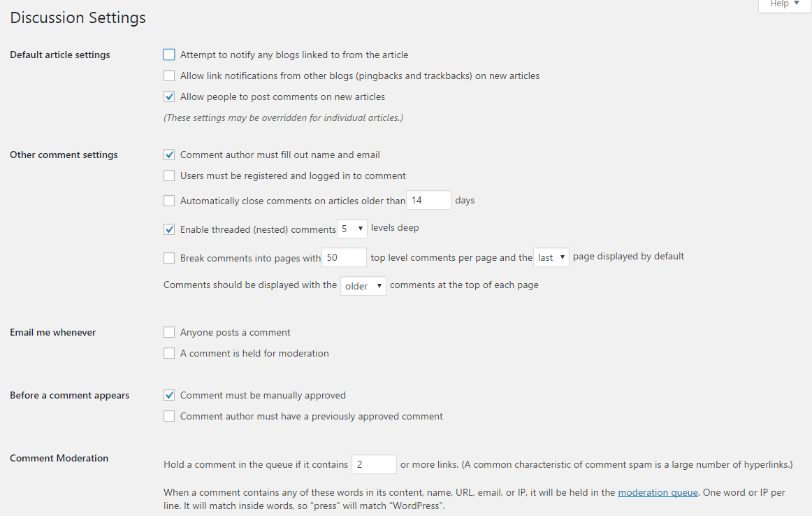Disable threaded nested comments checkbox

pyautogui.click(x=169, y=229)
